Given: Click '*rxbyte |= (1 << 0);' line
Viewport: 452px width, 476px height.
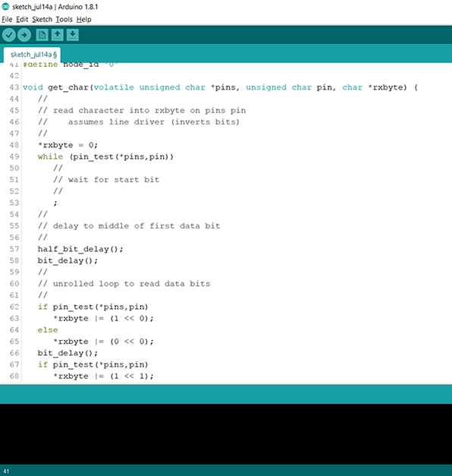Looking at the screenshot, I should 103,318.
